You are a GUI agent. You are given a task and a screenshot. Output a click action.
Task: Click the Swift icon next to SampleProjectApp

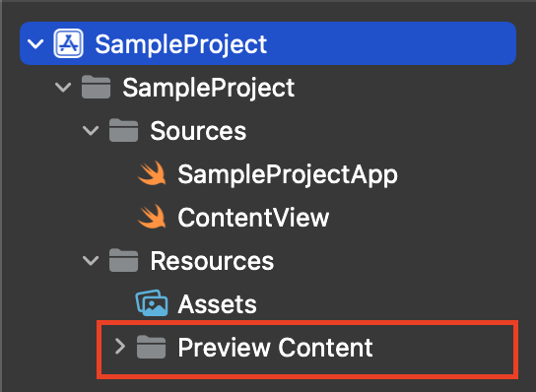[152, 173]
